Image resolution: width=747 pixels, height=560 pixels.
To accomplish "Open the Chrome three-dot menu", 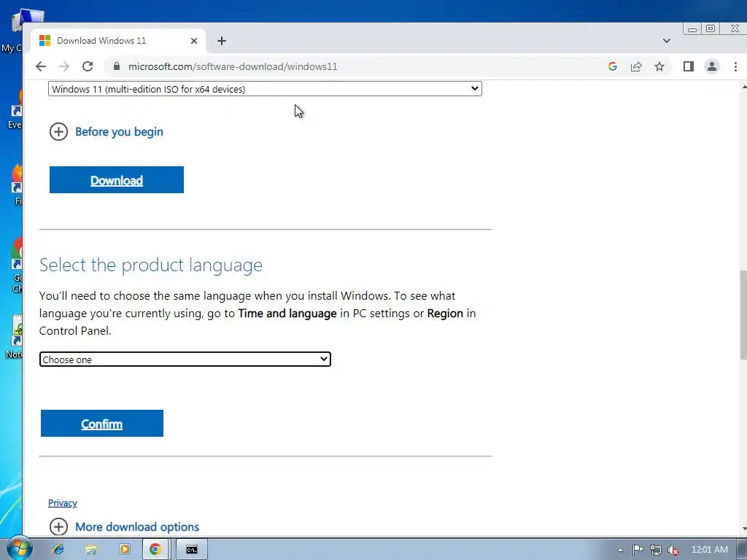I will coord(735,66).
